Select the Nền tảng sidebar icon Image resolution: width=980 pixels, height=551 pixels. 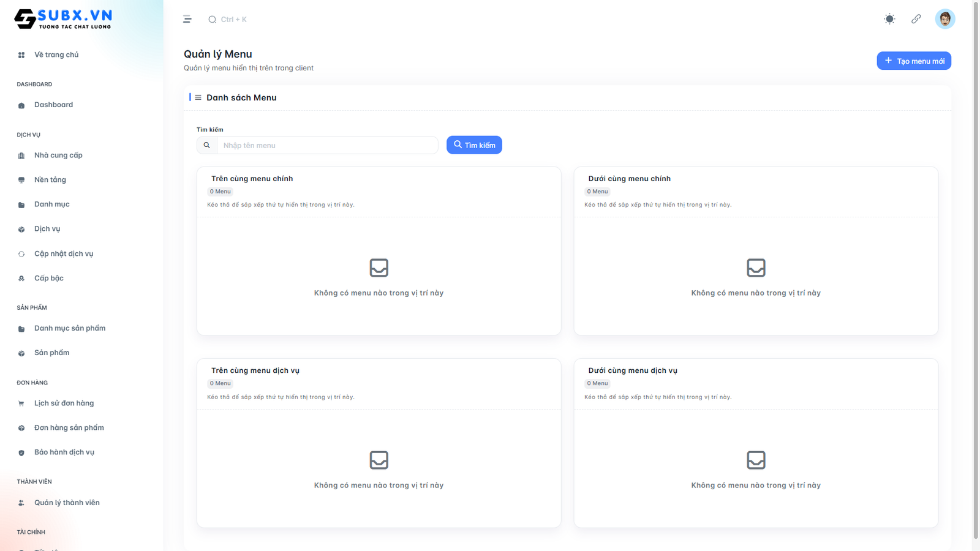(21, 180)
